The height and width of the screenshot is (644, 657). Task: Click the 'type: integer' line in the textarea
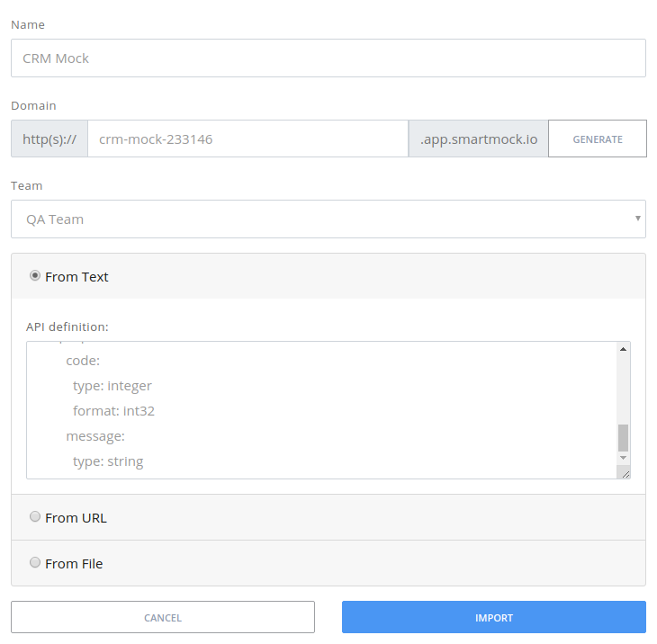coord(112,386)
